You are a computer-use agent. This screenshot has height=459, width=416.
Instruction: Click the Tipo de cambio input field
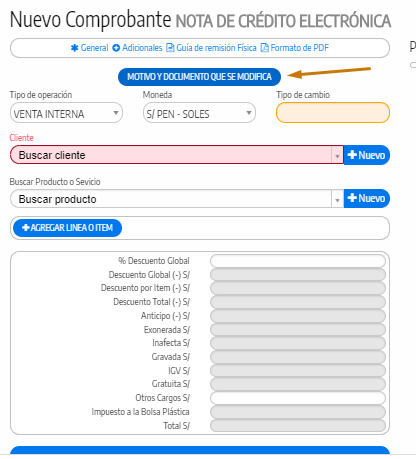333,113
